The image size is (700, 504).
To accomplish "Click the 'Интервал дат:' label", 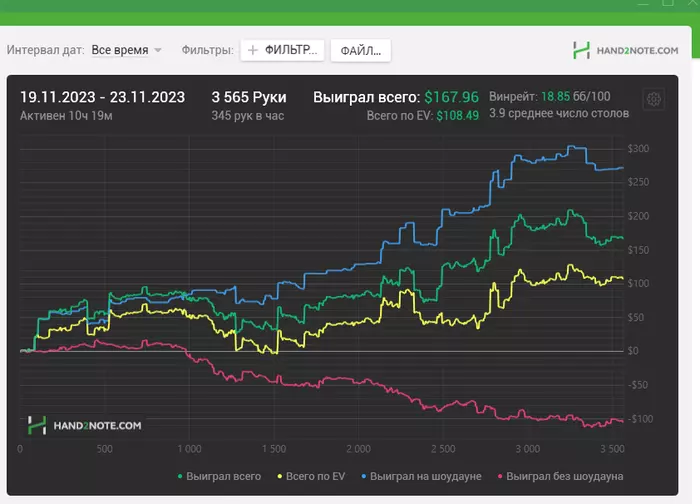I will 46,50.
